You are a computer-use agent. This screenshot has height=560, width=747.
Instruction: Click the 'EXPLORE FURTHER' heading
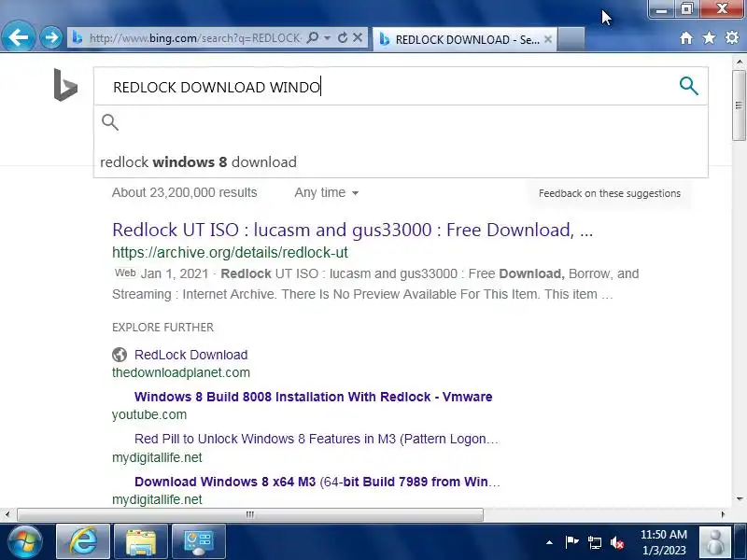[x=162, y=328]
